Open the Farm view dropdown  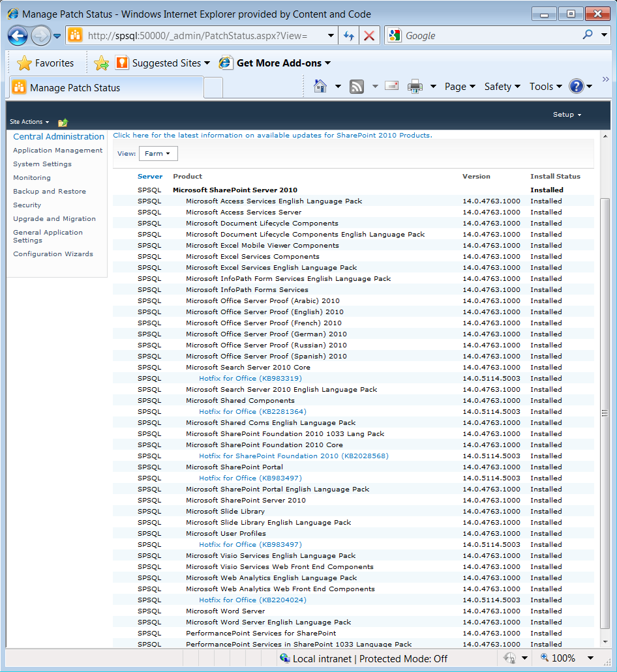click(158, 154)
